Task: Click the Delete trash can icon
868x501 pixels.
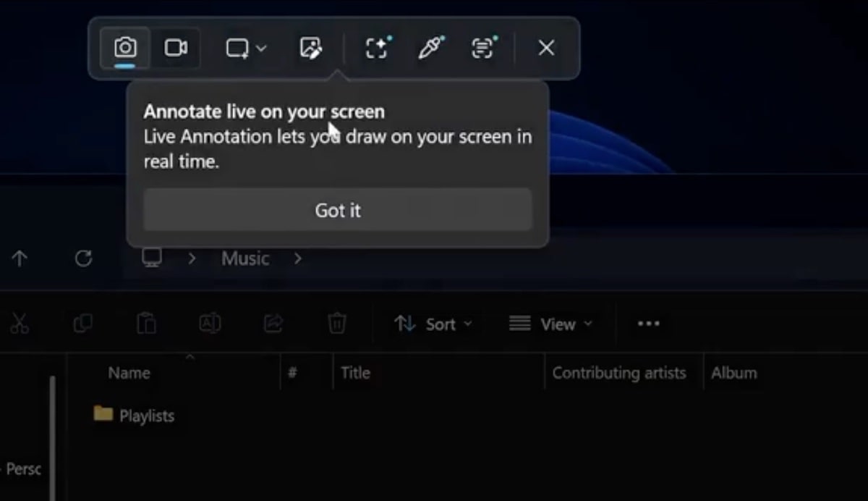Action: 336,324
